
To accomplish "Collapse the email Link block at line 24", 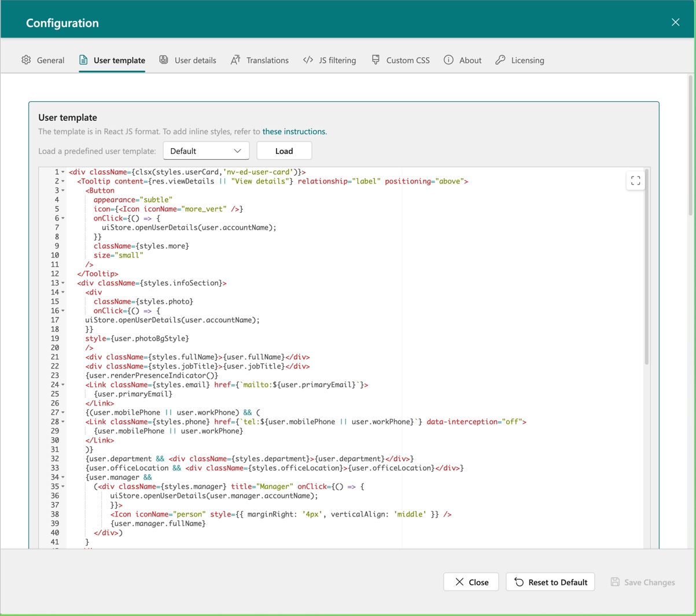I will 63,385.
